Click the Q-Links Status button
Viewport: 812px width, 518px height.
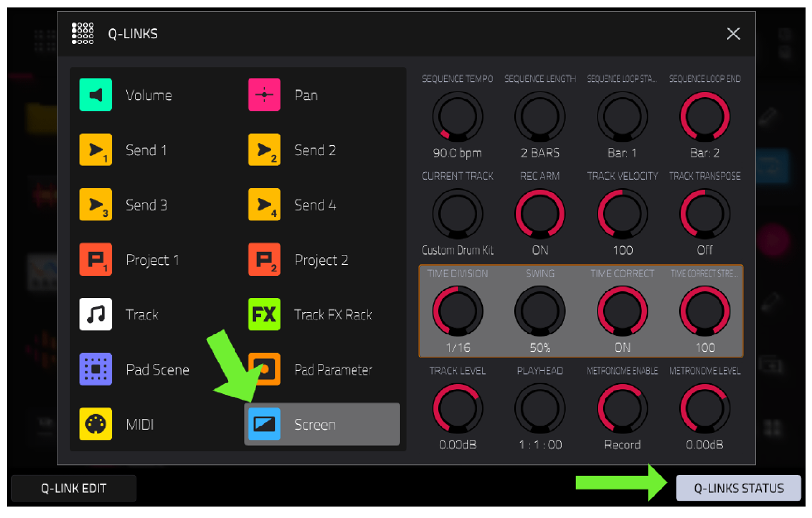pos(738,488)
